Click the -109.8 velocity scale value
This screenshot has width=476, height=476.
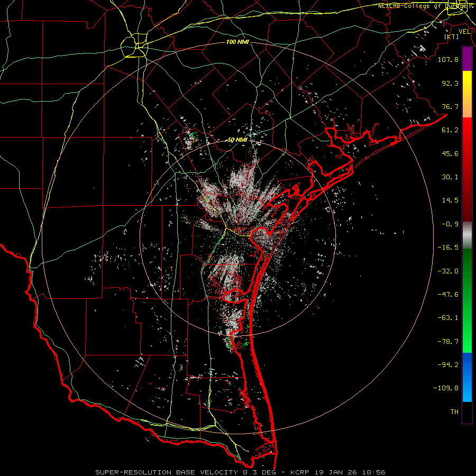point(446,388)
